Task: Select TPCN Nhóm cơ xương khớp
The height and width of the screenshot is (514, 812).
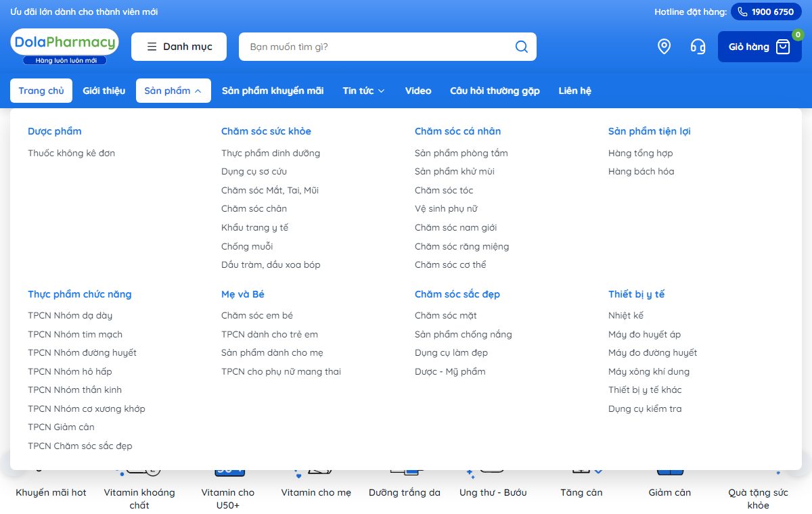Action: click(87, 408)
